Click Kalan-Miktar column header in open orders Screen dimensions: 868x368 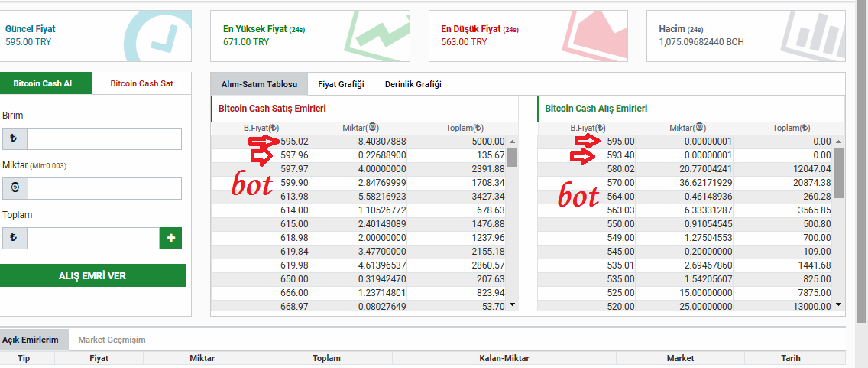point(504,359)
